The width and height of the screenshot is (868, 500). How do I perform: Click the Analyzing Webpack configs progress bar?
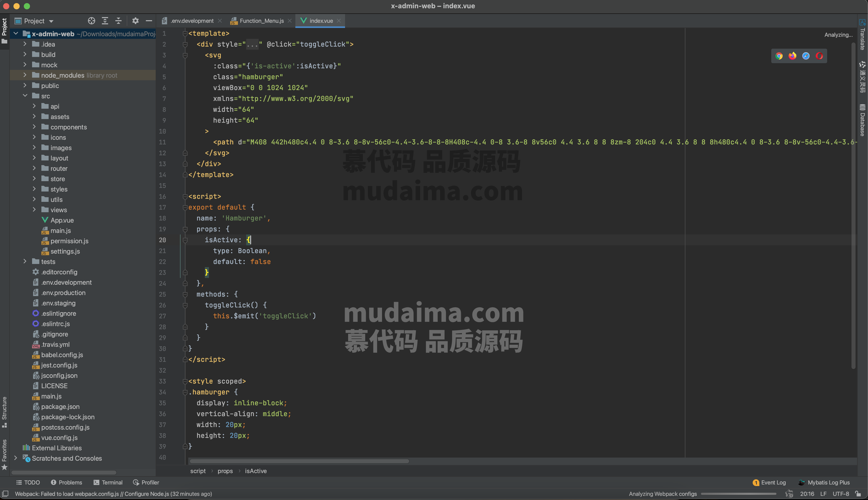739,494
